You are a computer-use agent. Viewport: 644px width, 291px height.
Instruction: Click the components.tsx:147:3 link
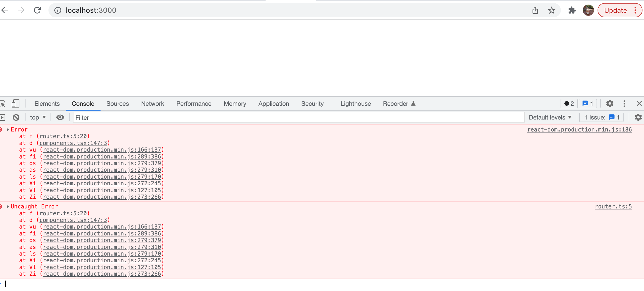(73, 143)
